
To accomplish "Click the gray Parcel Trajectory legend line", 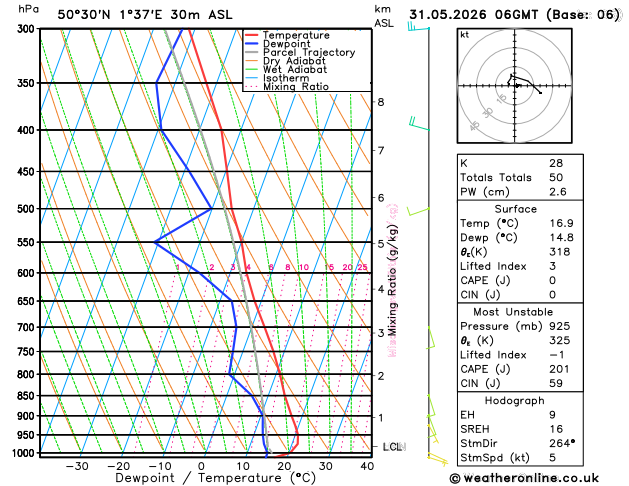I will coord(252,52).
